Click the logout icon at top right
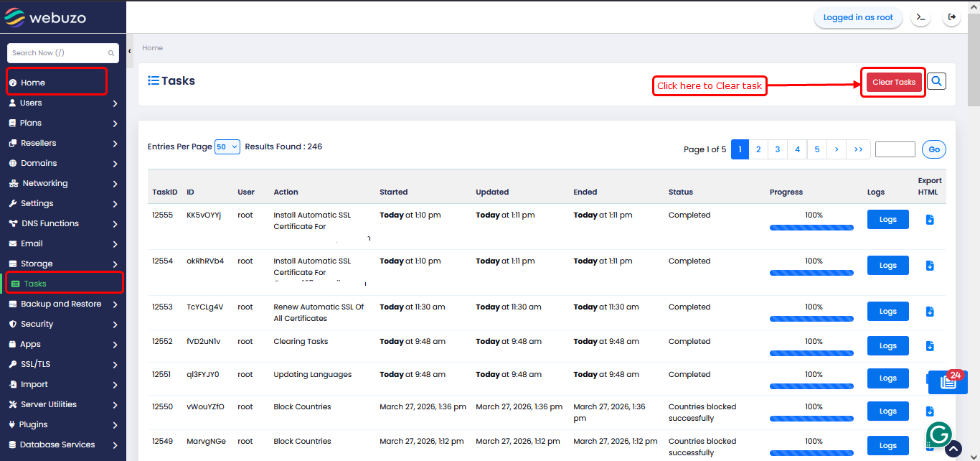The width and height of the screenshot is (980, 461). point(952,17)
